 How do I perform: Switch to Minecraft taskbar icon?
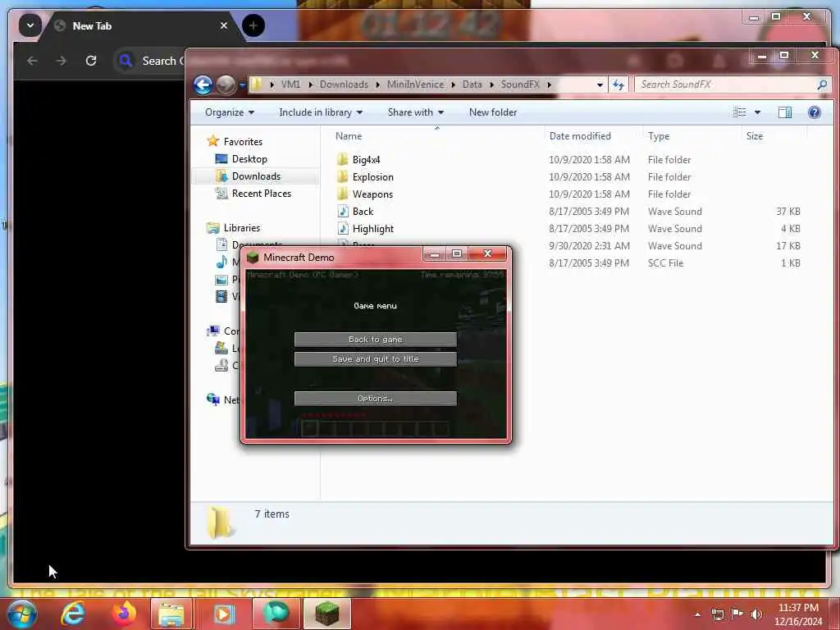[326, 614]
